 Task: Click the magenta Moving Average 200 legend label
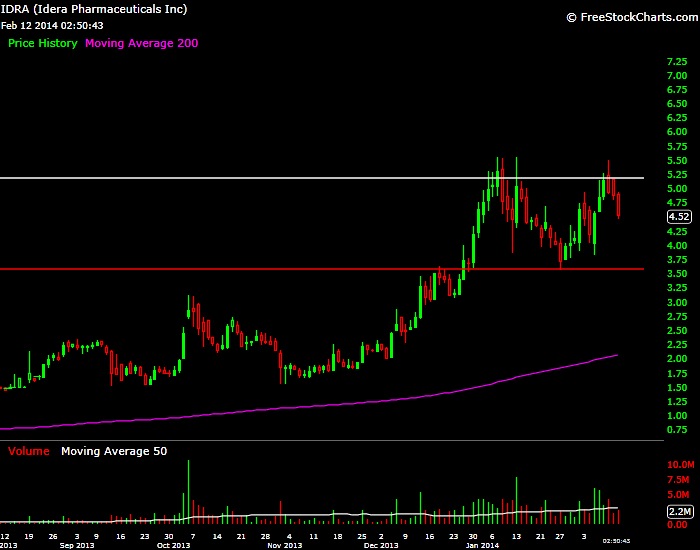point(142,43)
